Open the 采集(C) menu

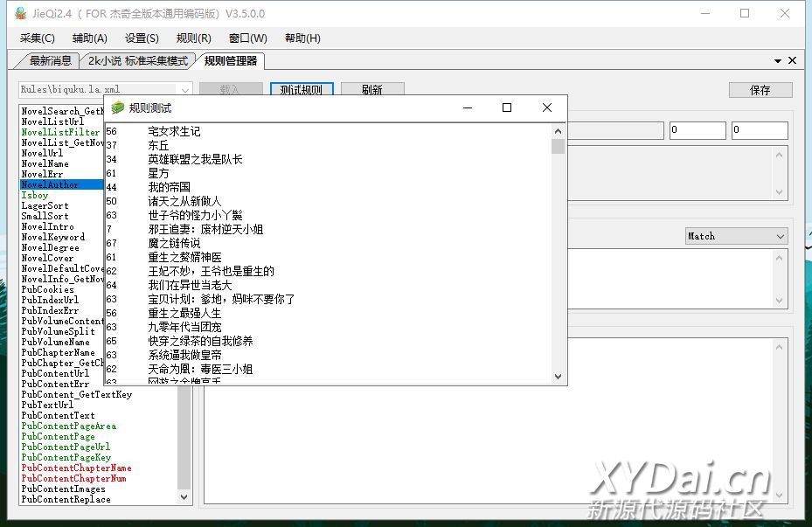(x=37, y=38)
